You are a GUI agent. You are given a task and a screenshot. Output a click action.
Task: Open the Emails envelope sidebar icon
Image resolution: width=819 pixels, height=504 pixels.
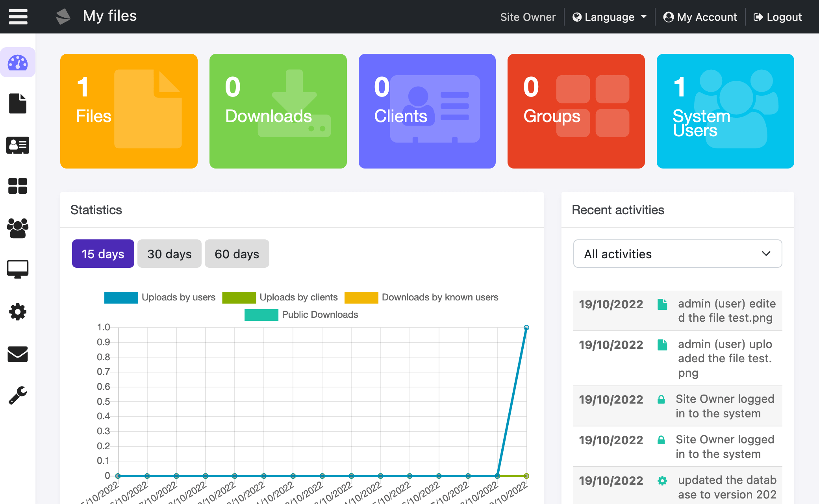[x=18, y=354]
